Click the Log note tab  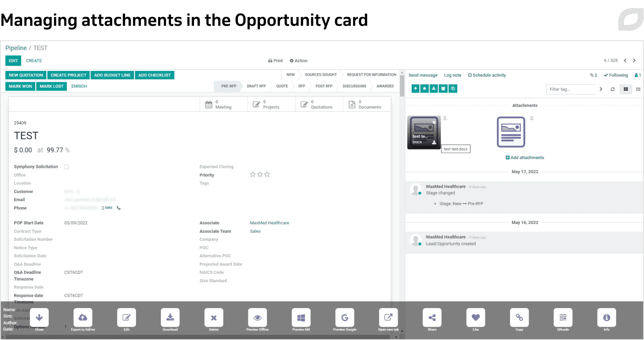point(452,75)
